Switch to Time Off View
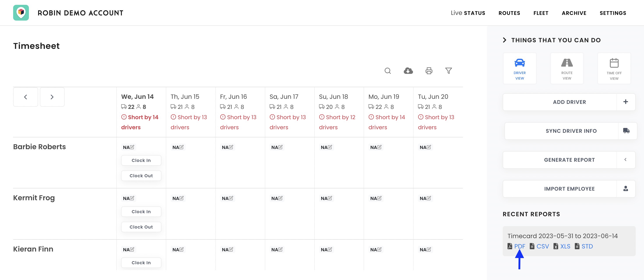644x280 pixels. 614,68
